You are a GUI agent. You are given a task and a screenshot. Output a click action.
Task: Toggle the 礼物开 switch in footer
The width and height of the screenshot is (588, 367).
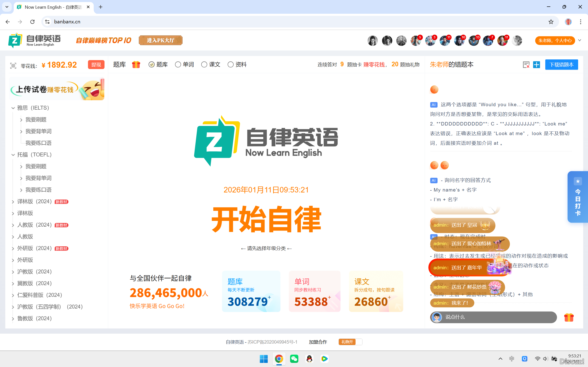[350, 342]
